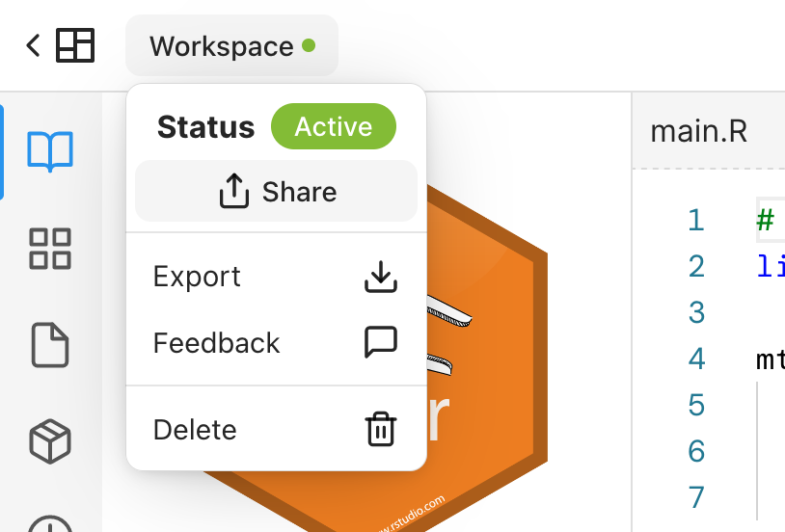Click the clock icon in sidebar

tap(50, 523)
